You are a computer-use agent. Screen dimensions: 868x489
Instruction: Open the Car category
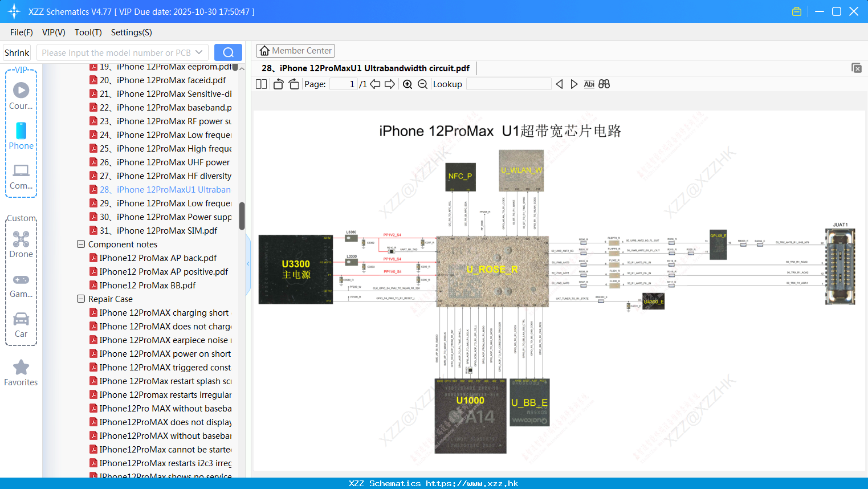point(21,325)
